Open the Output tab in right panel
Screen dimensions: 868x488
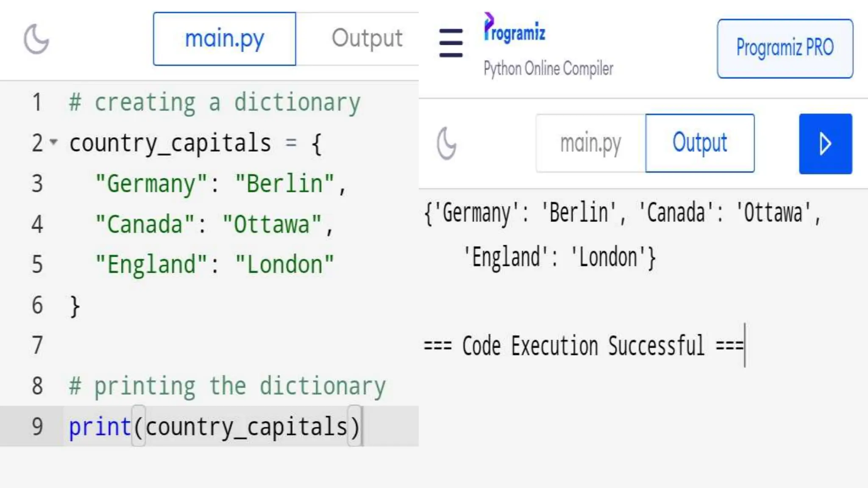[x=700, y=144]
